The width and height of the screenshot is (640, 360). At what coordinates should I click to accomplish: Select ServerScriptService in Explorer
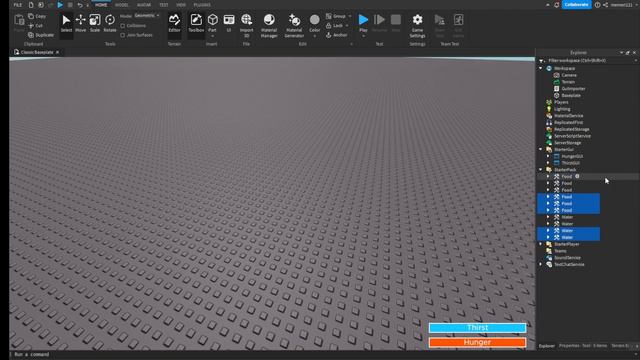click(x=572, y=136)
